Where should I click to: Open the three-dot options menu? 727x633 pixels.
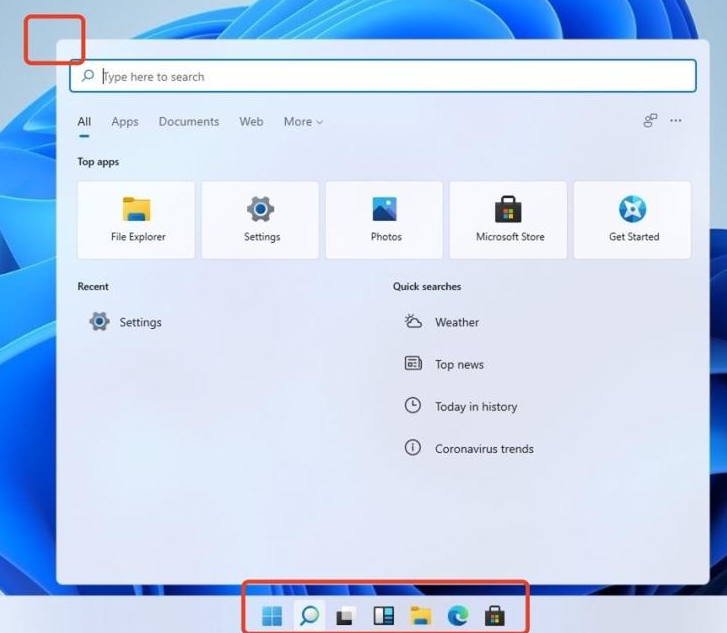point(676,121)
